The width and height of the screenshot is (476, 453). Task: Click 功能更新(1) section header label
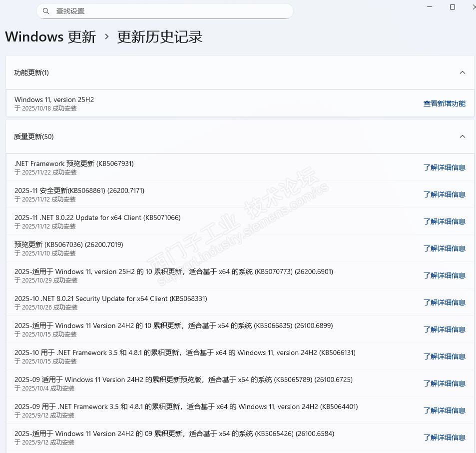(x=31, y=72)
